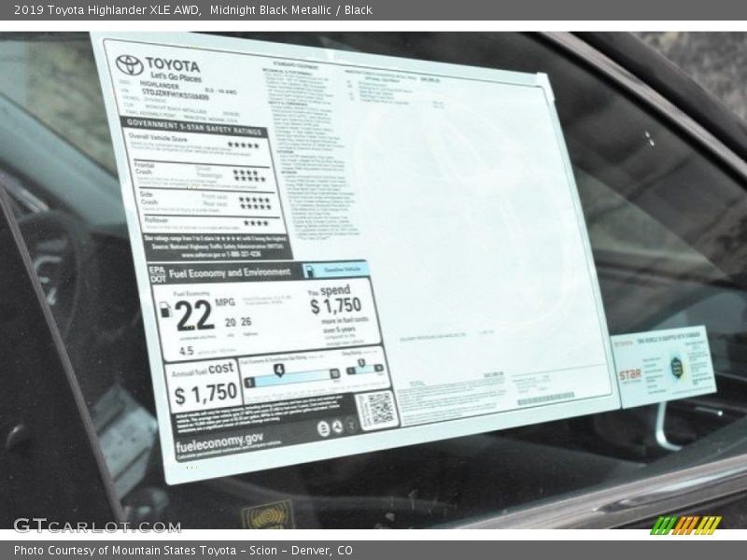Click the 'Overall Vehicle Score' row

pos(196,146)
